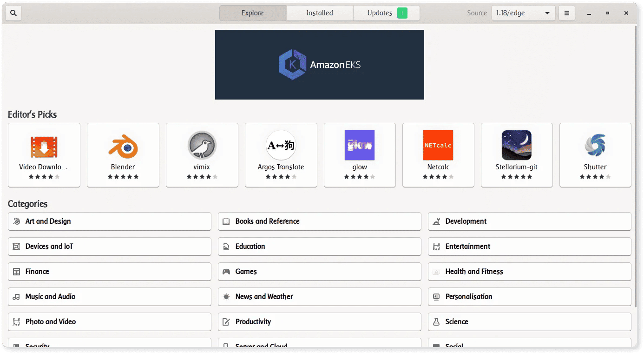The width and height of the screenshot is (644, 354).
Task: Click the Blender star rating
Action: (x=123, y=177)
